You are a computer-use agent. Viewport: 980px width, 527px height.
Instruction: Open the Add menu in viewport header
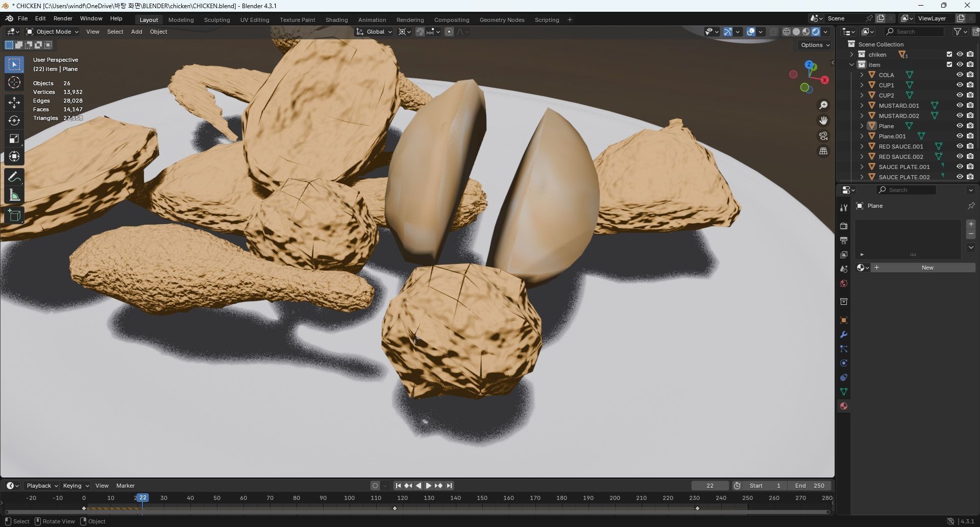(136, 32)
